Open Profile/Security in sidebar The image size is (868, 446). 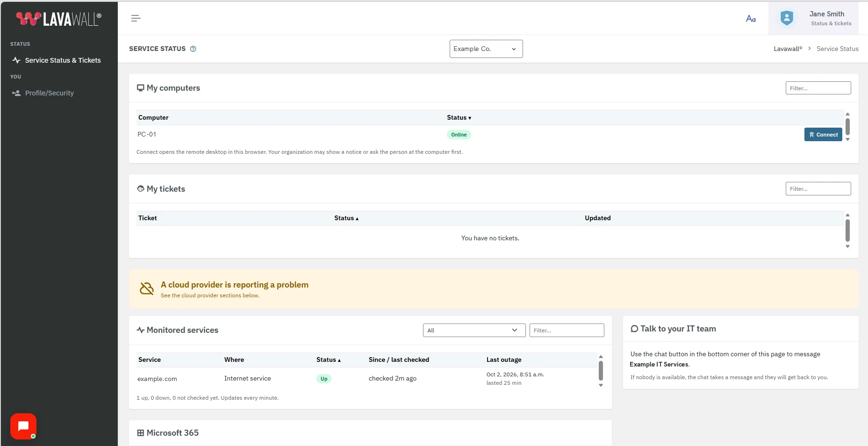[59, 93]
